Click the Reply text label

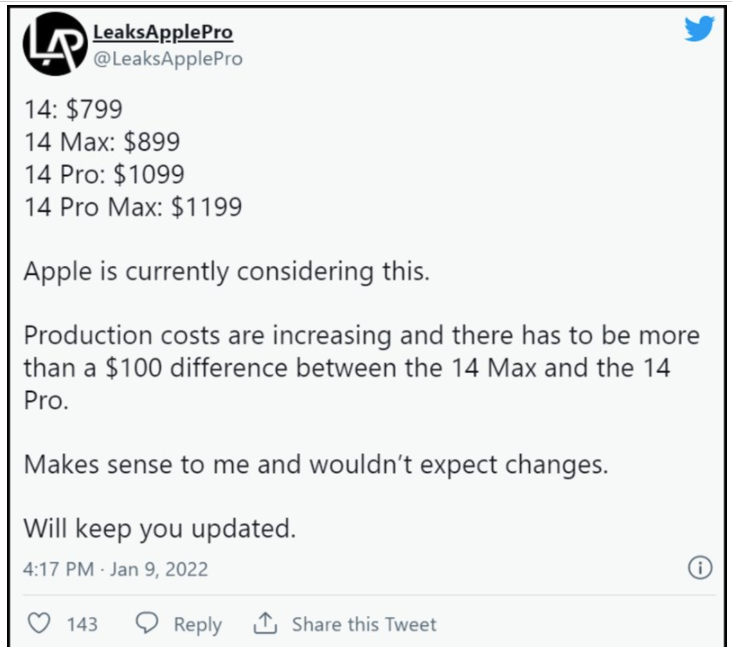(x=197, y=624)
